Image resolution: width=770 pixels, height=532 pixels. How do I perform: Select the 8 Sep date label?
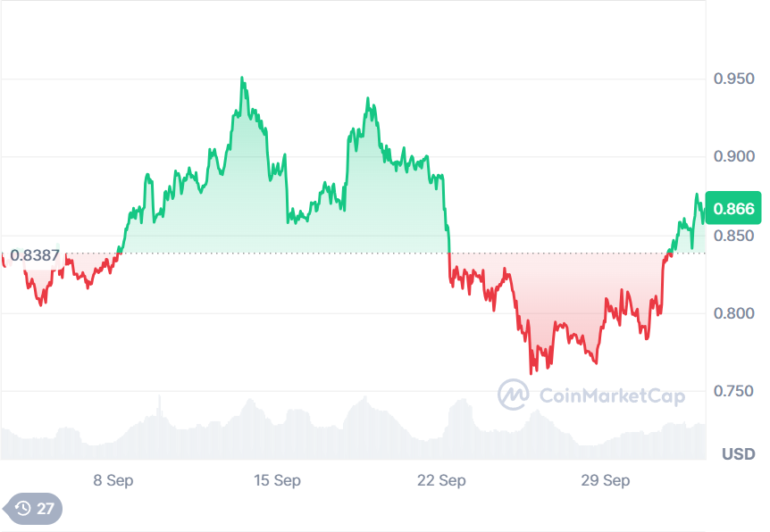click(x=113, y=480)
